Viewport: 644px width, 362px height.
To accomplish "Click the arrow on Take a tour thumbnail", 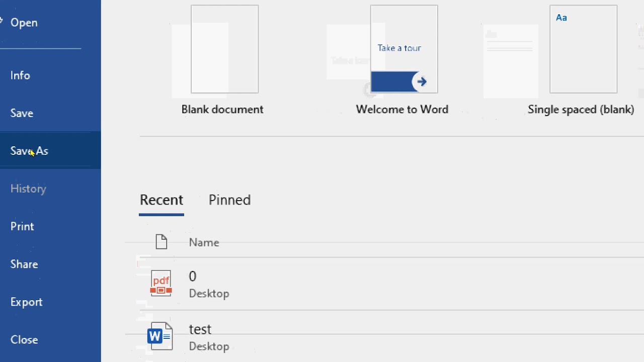I will (x=422, y=81).
